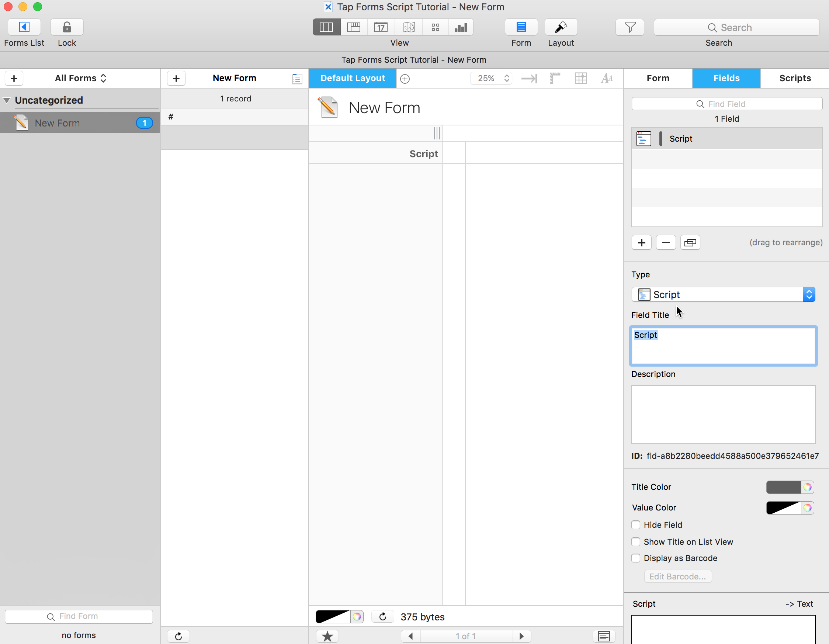This screenshot has width=829, height=644.
Task: Switch to the Scripts tab
Action: (794, 78)
